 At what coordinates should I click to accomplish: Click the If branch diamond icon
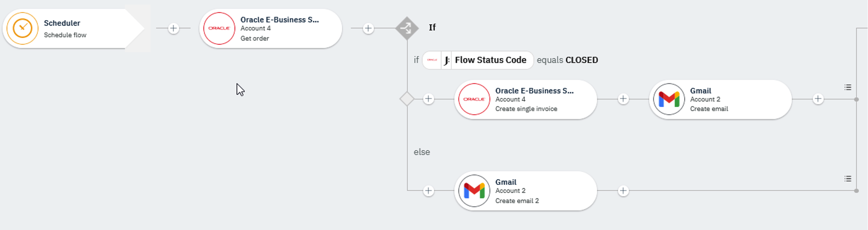407,28
